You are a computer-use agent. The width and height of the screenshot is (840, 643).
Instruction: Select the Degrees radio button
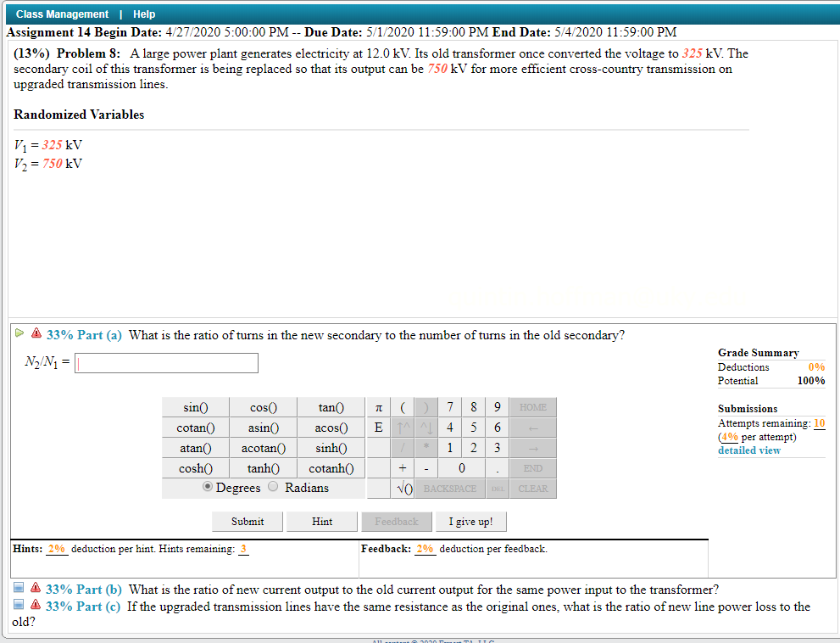(x=205, y=486)
